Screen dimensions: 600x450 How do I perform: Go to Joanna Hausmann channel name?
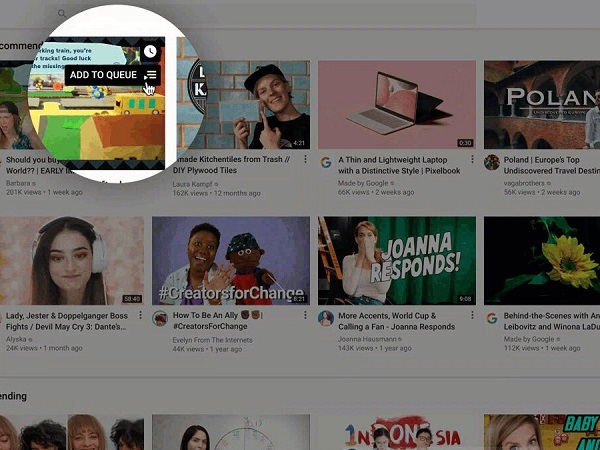click(367, 339)
